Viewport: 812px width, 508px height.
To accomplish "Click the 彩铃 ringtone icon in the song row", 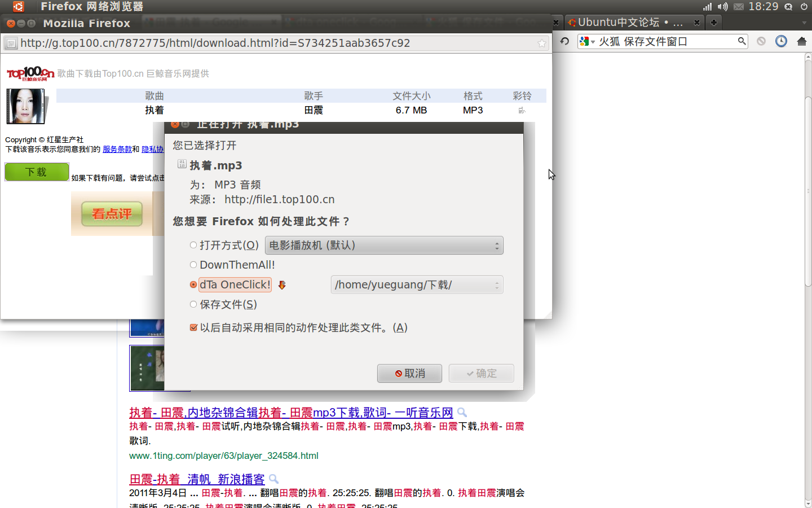I will [x=522, y=111].
